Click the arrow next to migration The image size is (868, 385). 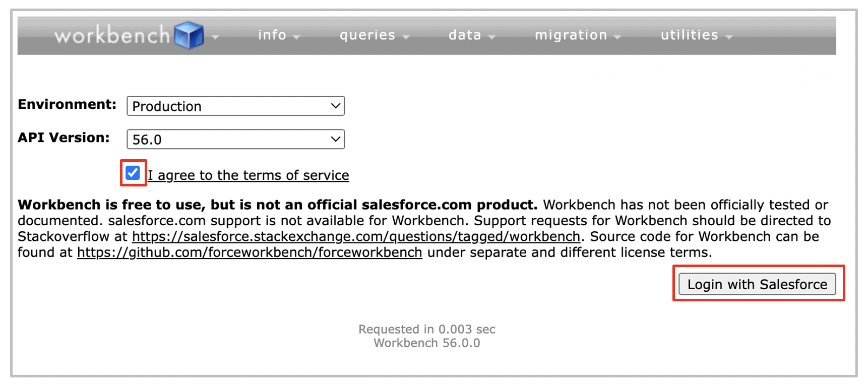617,37
